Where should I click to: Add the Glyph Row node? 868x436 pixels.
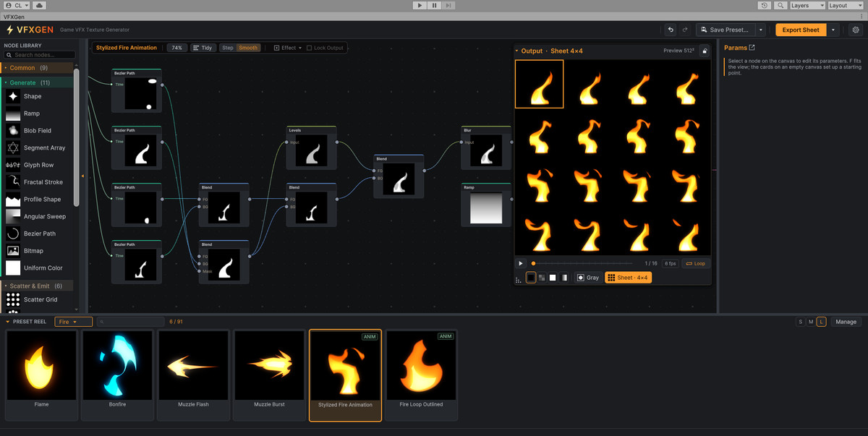[38, 165]
